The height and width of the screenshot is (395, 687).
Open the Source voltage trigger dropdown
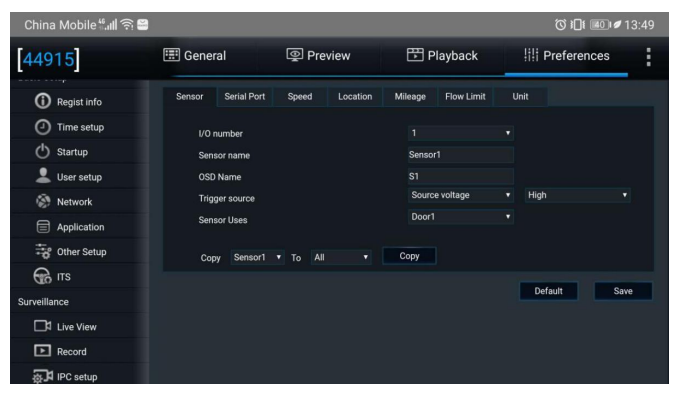point(460,195)
